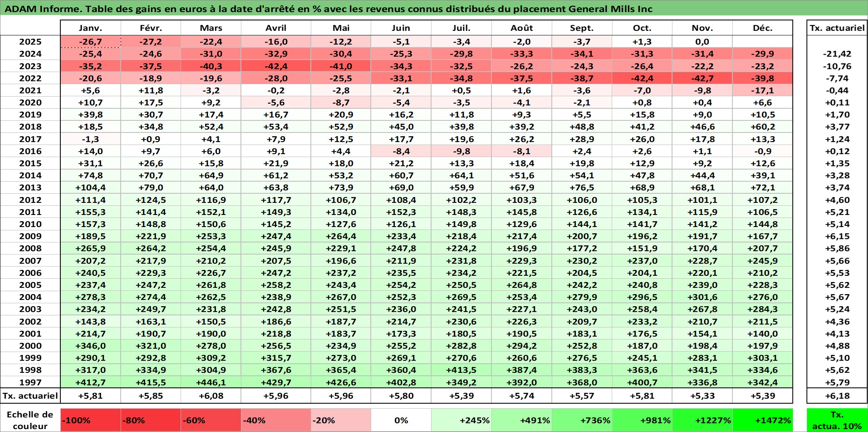Click the March 1997 cell +446,1
Screen dimensions: 868x432
click(x=211, y=382)
